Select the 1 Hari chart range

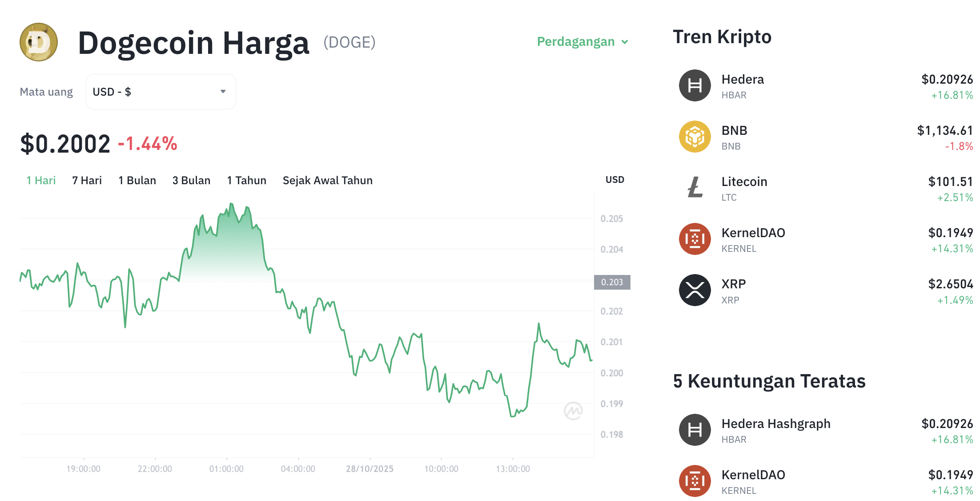pos(41,180)
